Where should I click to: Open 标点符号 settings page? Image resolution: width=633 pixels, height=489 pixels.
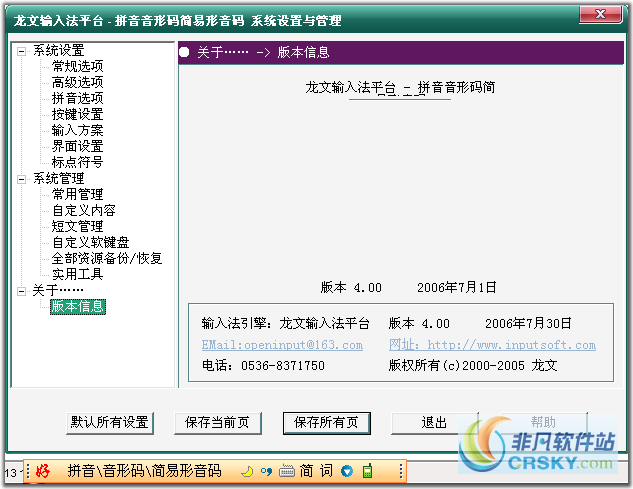click(x=78, y=162)
